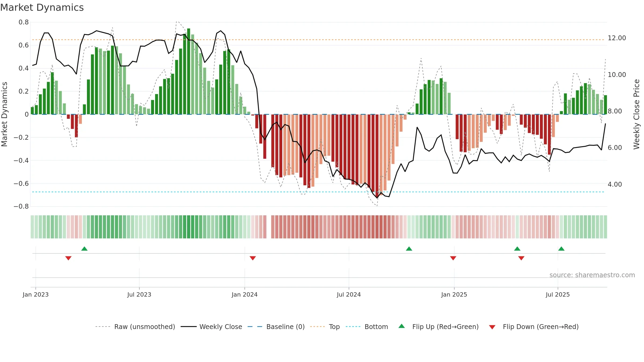Toggle the Bottom legend entry
This screenshot has height=362, width=644.
[x=367, y=327]
